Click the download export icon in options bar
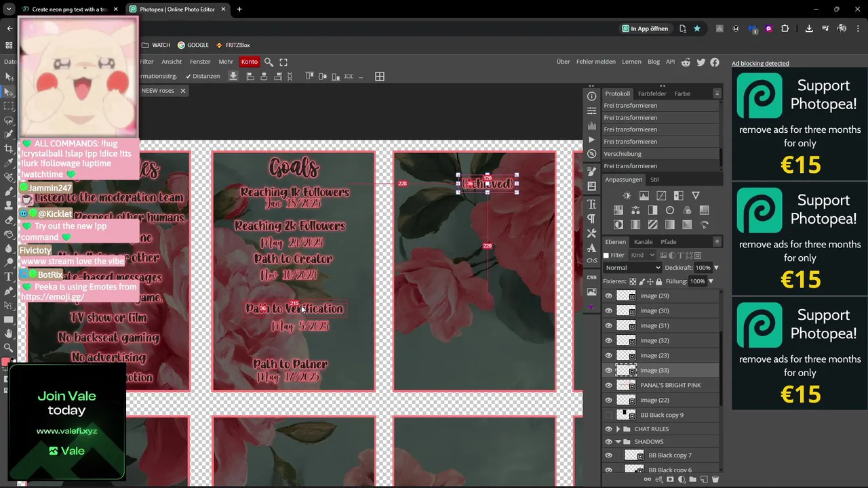This screenshot has width=868, height=488. 233,77
